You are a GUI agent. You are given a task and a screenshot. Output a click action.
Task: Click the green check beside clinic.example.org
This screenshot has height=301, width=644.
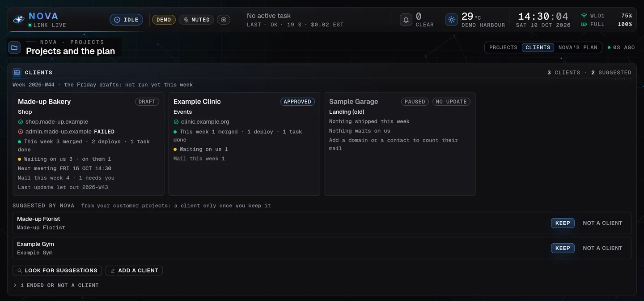(176, 122)
